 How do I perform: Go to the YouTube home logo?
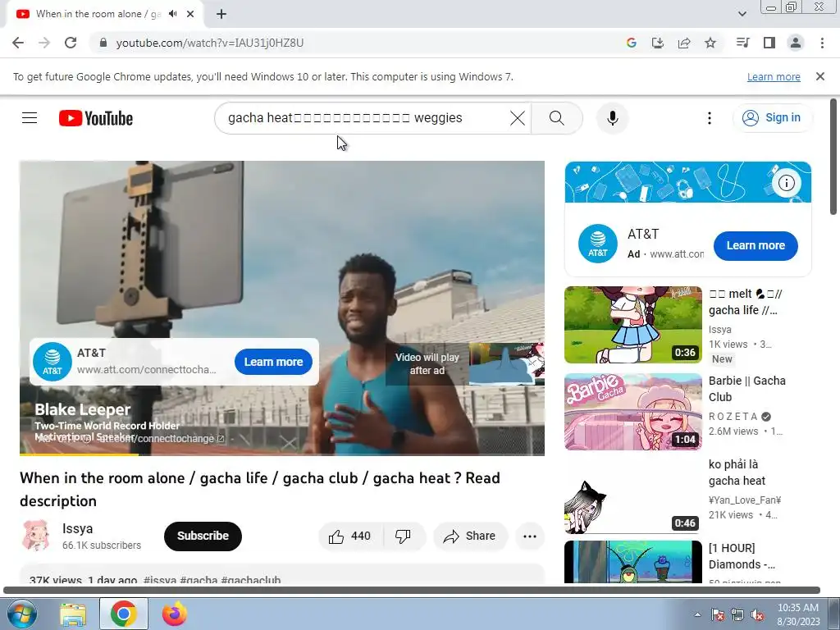pyautogui.click(x=96, y=118)
